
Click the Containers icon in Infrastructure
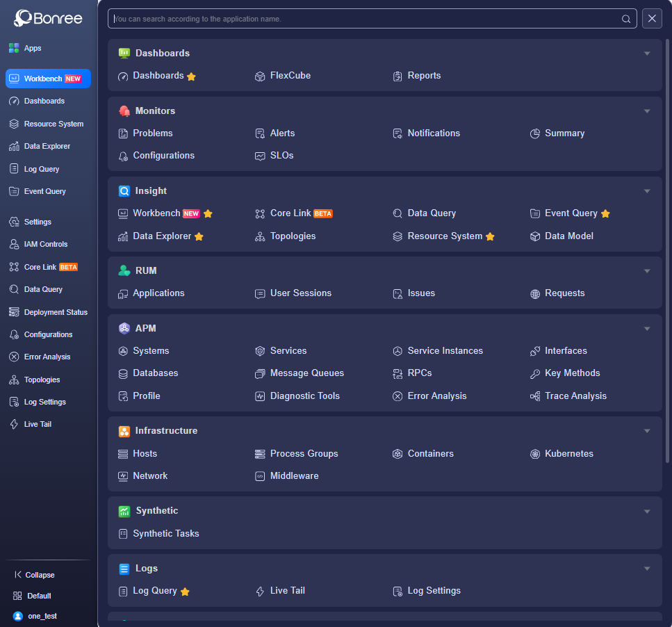pyautogui.click(x=398, y=454)
